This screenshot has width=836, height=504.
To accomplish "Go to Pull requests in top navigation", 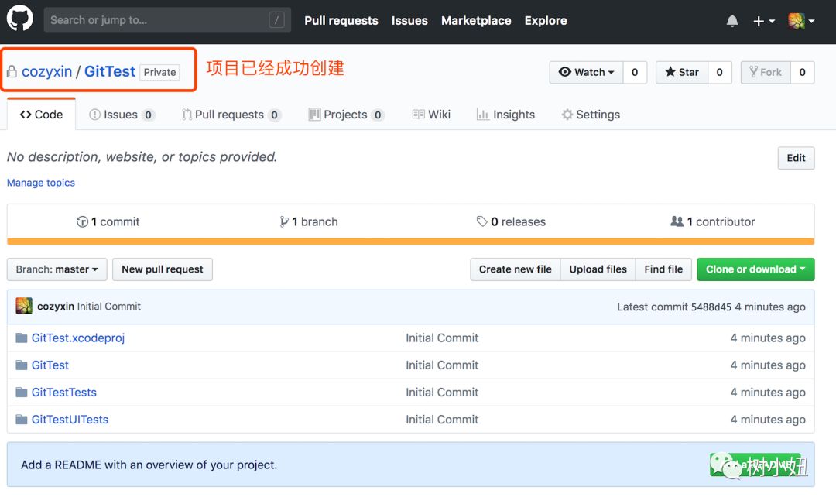I will (x=341, y=20).
